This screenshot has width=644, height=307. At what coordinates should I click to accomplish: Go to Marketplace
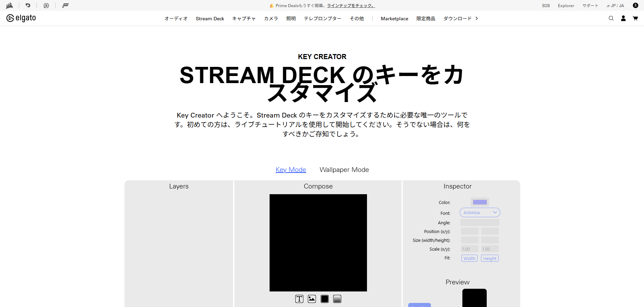click(394, 19)
